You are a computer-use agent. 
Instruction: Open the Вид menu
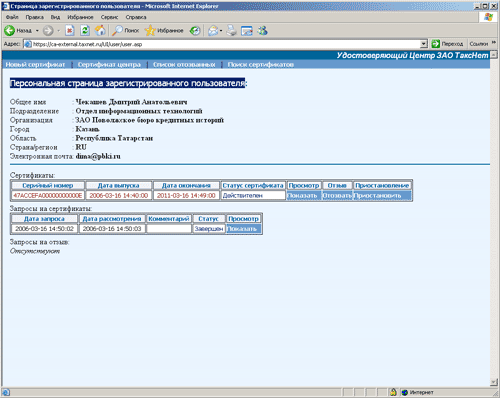[55, 17]
